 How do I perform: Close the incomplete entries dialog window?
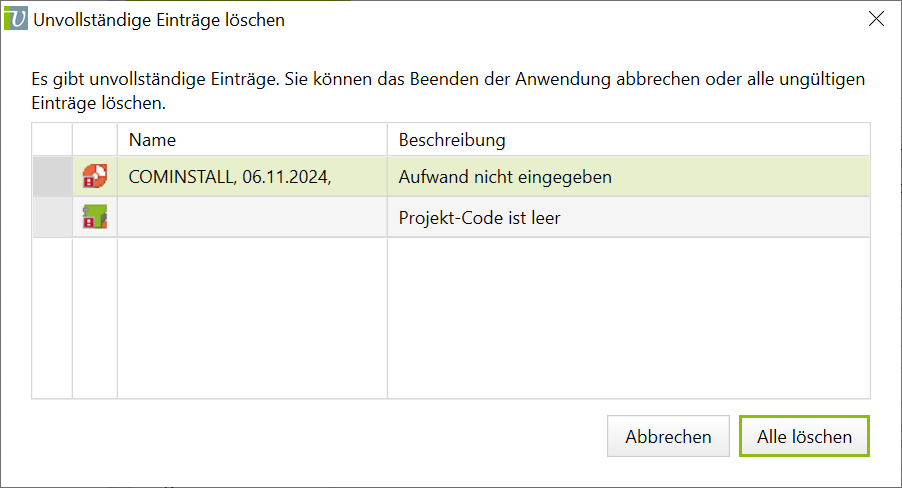point(876,19)
